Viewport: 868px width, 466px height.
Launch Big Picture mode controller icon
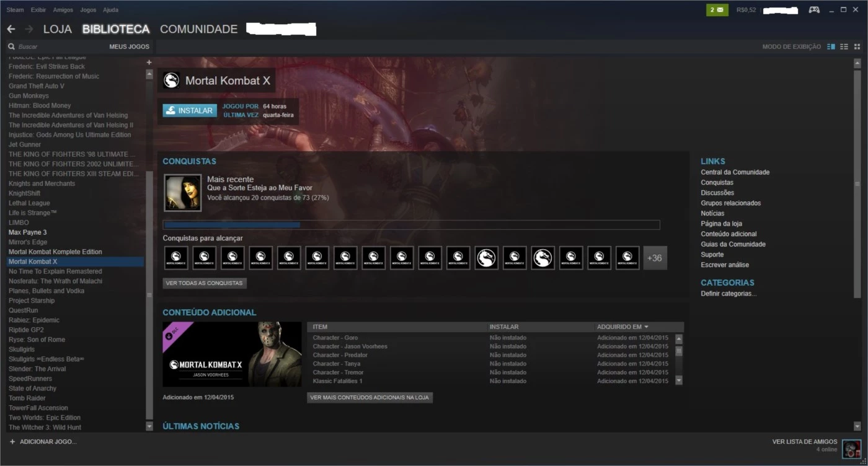tap(814, 10)
